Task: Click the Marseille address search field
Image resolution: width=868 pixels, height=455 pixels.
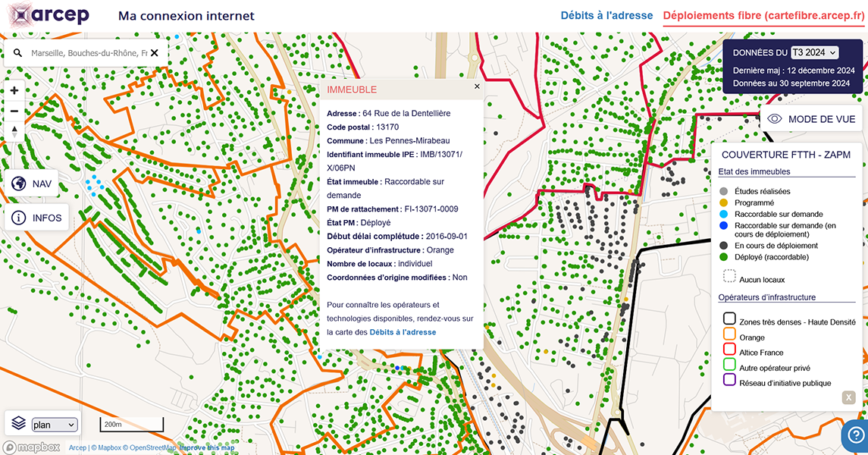Action: pos(87,53)
